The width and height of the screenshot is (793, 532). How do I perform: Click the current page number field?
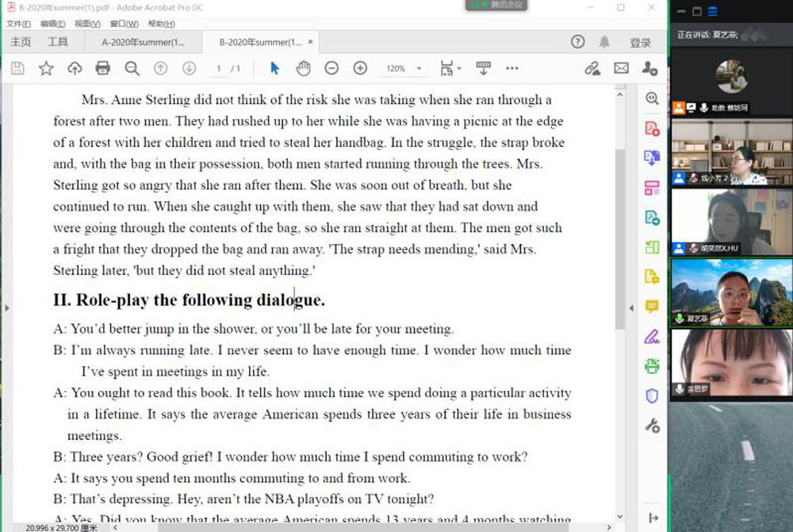click(x=219, y=69)
